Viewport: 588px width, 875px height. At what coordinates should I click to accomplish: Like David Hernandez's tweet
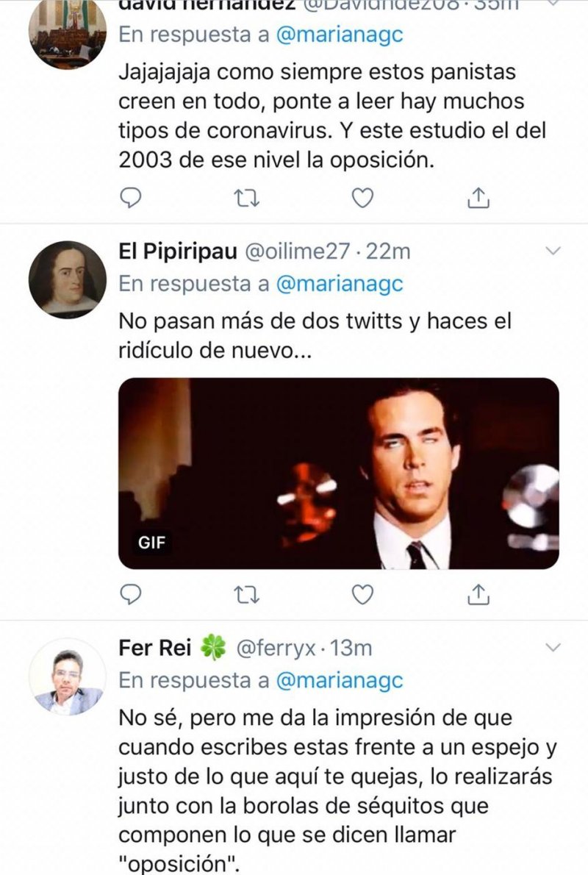tap(362, 197)
